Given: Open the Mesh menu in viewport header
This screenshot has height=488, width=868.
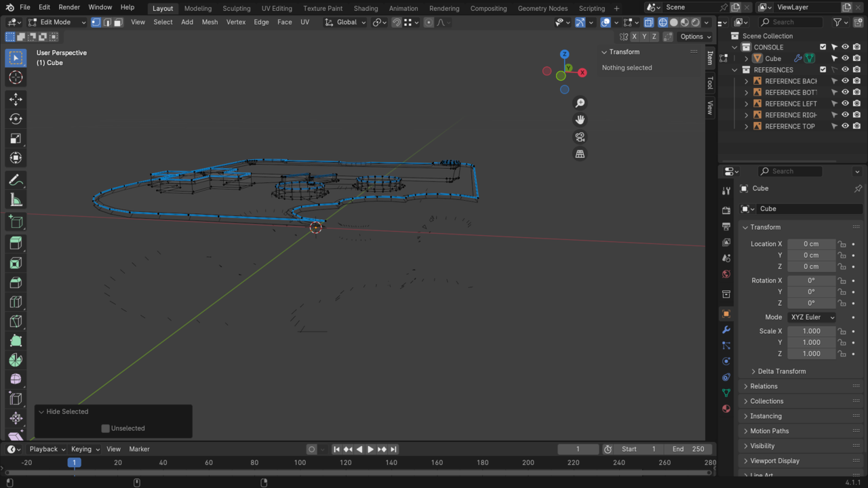Looking at the screenshot, I should click(x=210, y=22).
